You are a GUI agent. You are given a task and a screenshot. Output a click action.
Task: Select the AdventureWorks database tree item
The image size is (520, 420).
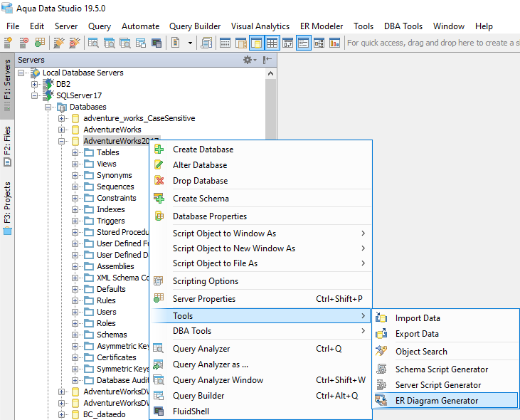click(x=112, y=130)
